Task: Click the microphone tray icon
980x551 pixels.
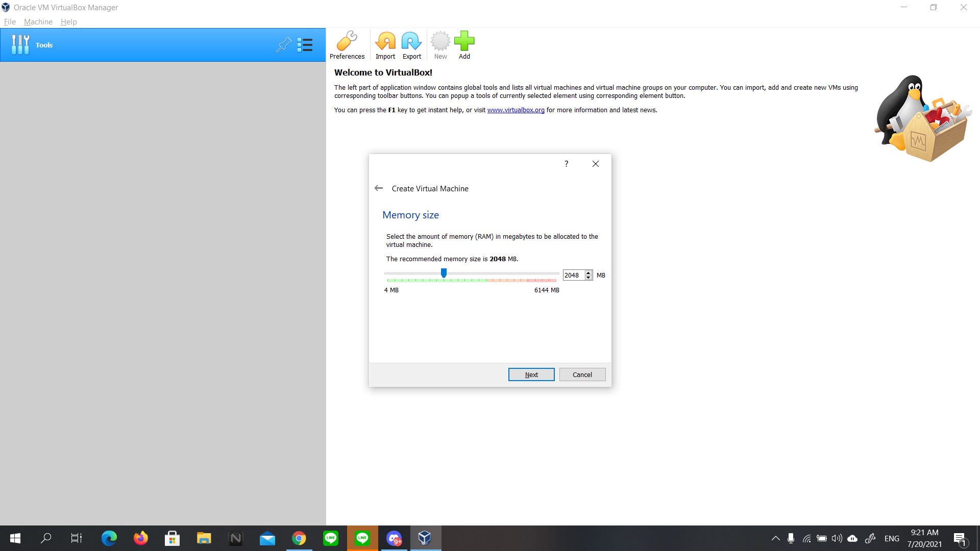Action: coord(791,538)
